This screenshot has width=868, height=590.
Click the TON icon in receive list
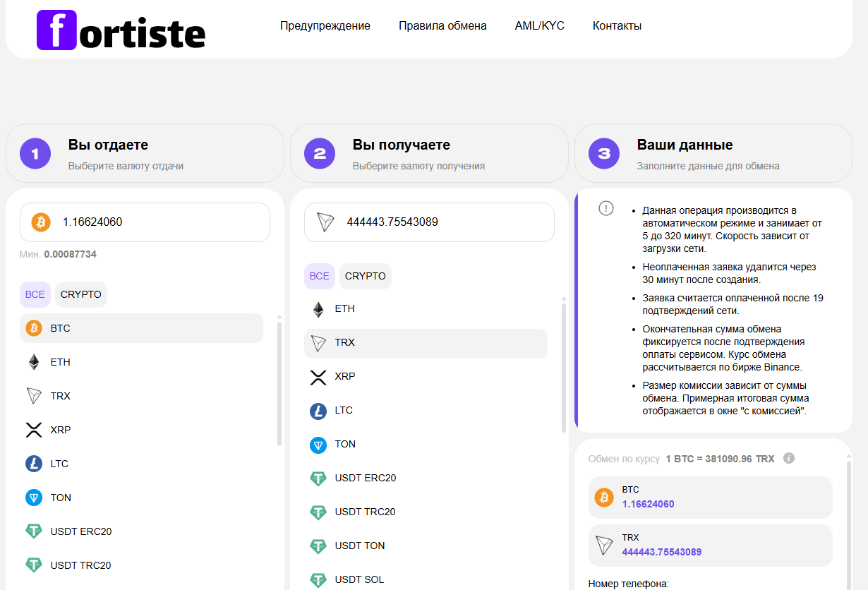click(318, 445)
